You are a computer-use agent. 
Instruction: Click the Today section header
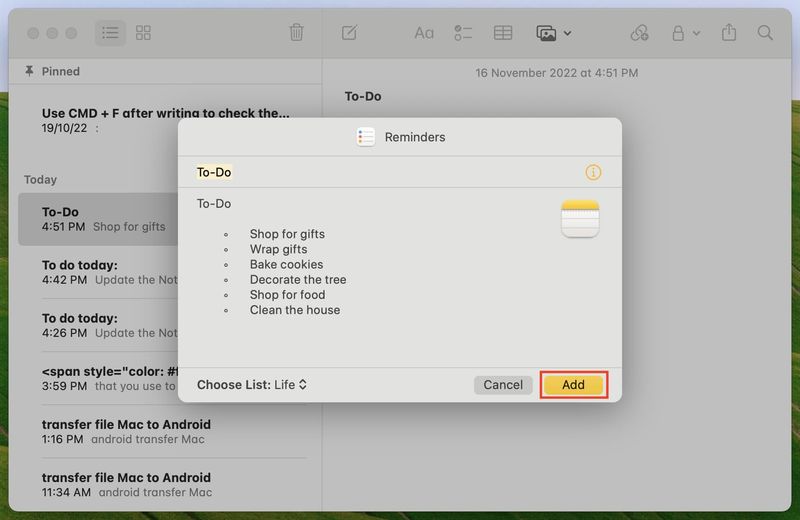[x=40, y=180]
